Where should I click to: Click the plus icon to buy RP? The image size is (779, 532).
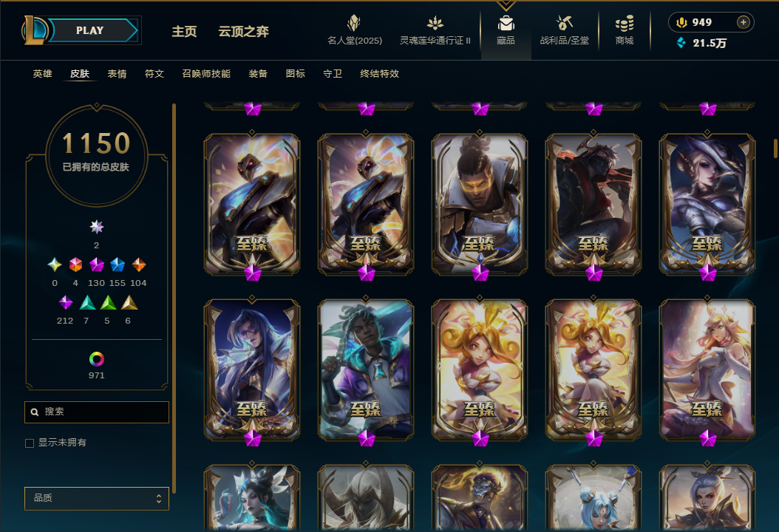click(x=744, y=22)
